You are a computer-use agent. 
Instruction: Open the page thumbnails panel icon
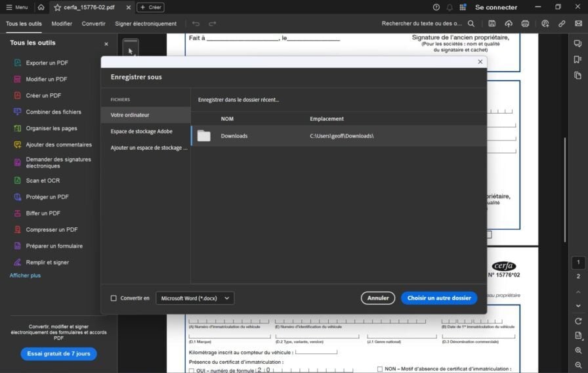578,76
